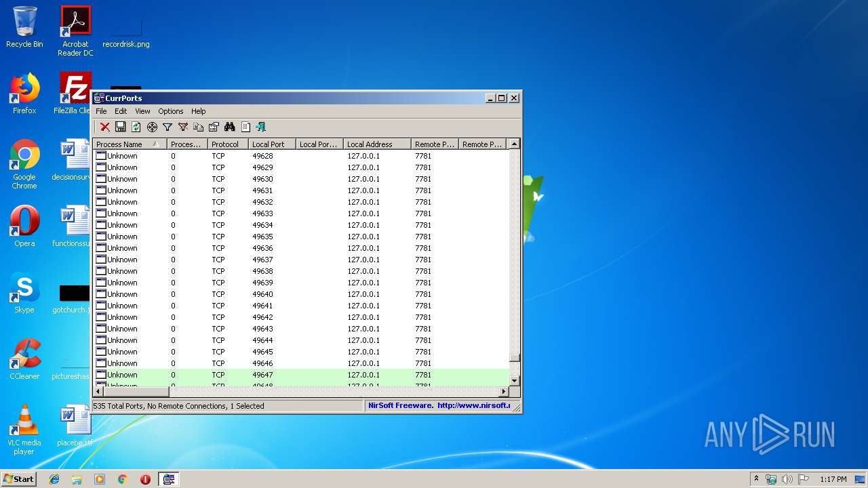Viewport: 868px width, 488px height.
Task: Click the exit door toolbar icon
Action: (x=261, y=127)
